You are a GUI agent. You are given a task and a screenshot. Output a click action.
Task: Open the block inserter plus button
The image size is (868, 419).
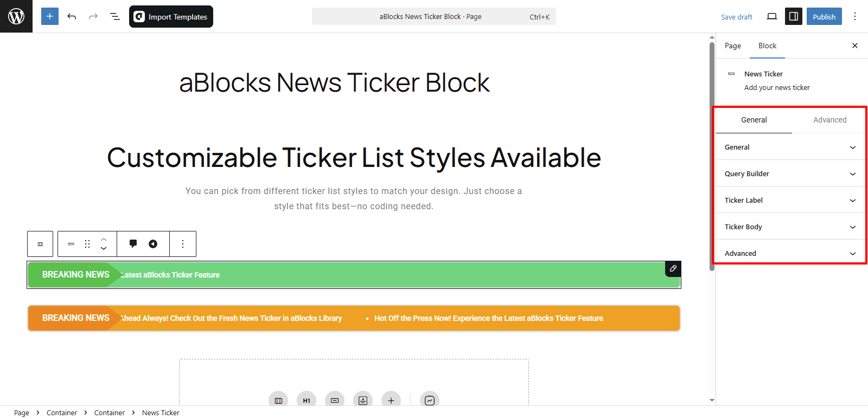(x=50, y=16)
